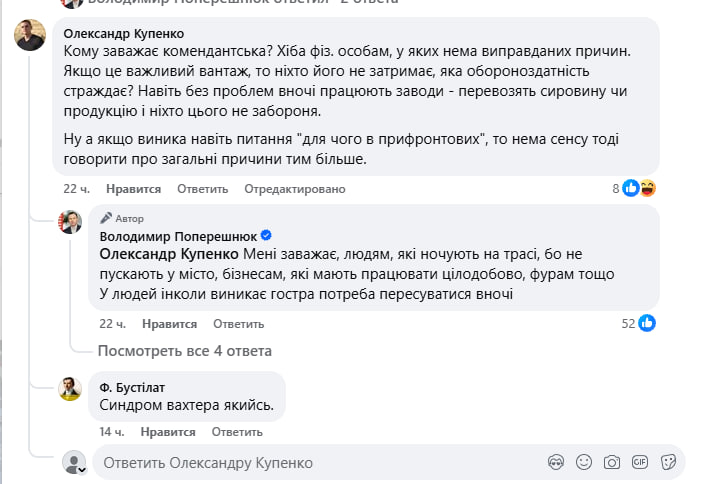
Task: Attach a photo with the camera icon
Action: (612, 462)
